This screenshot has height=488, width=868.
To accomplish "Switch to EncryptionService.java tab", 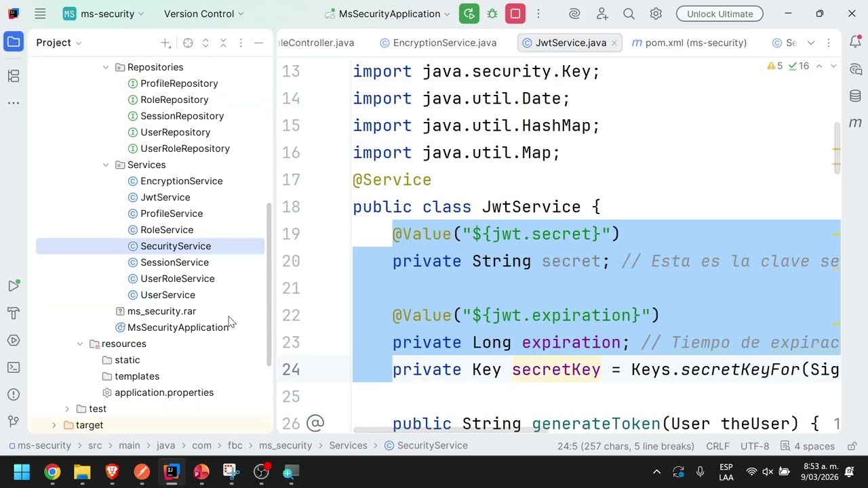I will (x=438, y=43).
